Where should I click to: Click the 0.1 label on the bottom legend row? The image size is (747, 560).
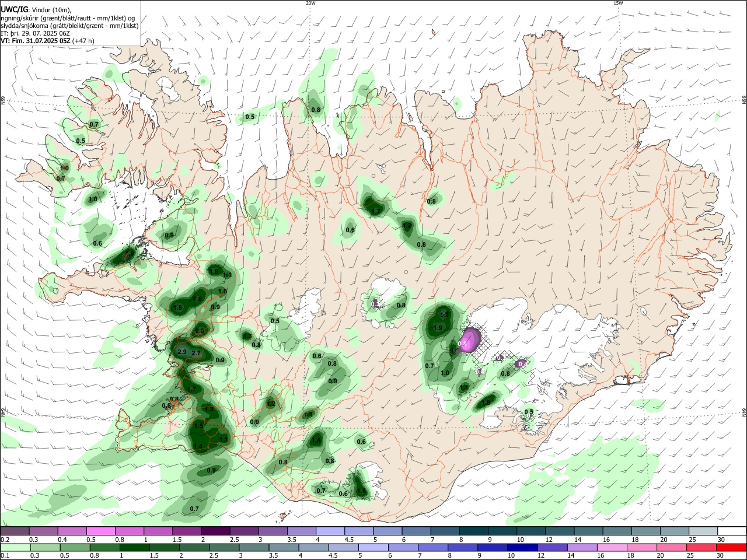click(5, 555)
